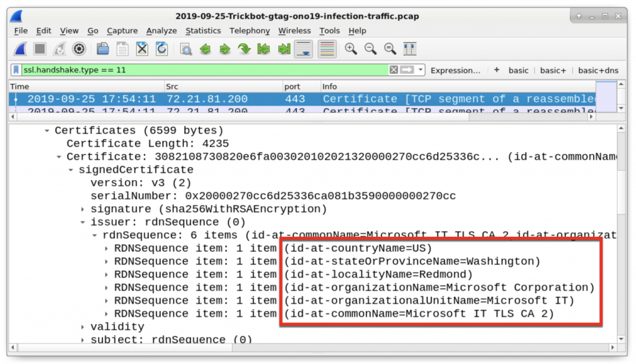Open the Help menu

[357, 31]
